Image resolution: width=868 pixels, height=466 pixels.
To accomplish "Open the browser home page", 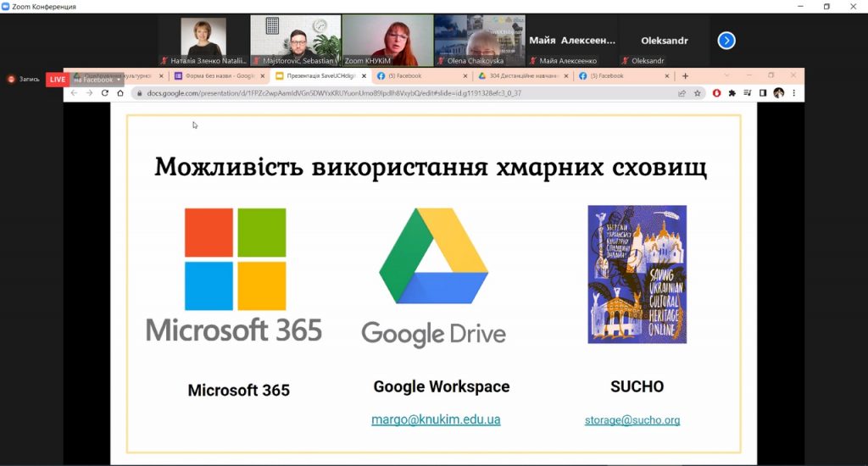I will coord(120,93).
